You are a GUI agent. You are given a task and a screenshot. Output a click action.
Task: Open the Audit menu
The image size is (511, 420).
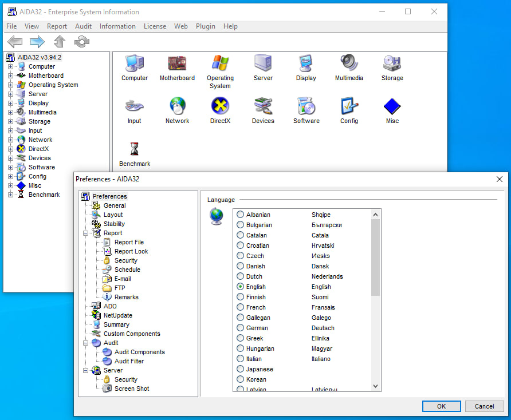point(83,26)
